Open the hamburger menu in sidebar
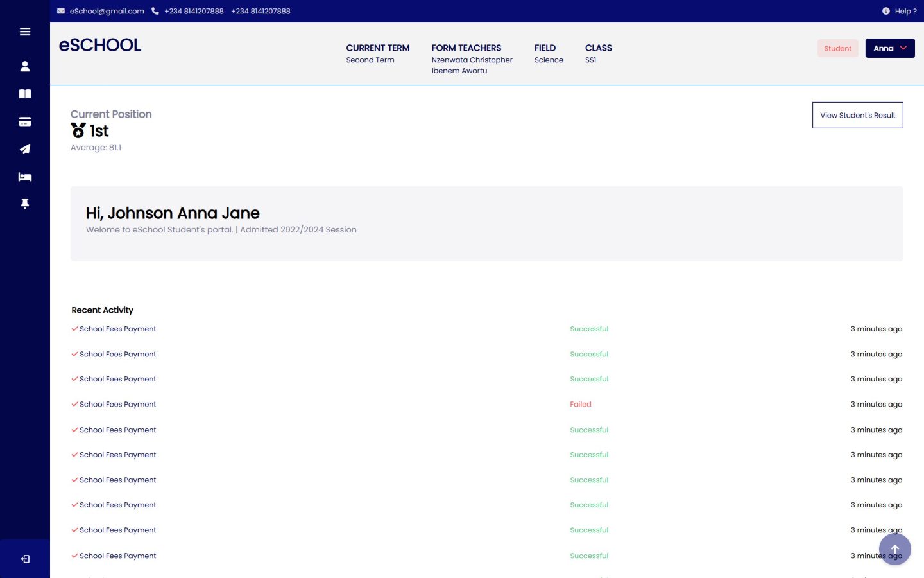 (25, 31)
